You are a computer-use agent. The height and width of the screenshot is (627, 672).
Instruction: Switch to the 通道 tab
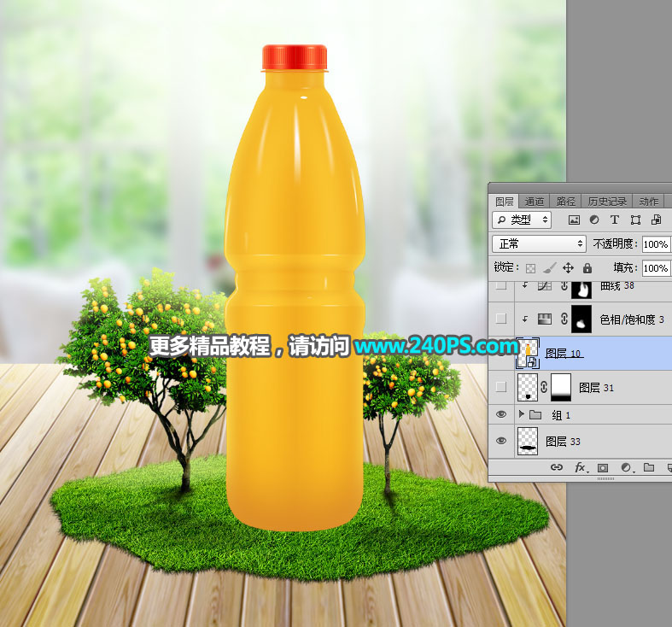coord(535,202)
